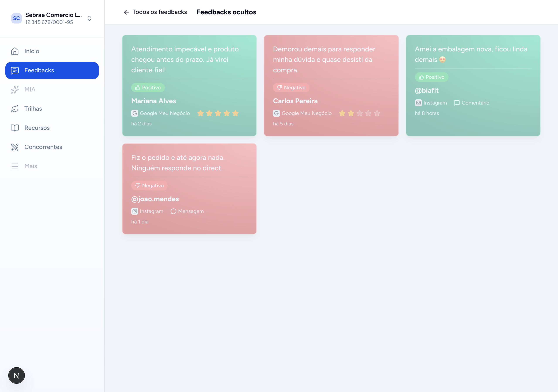Click the Feedbacks message icon in sidebar
The image size is (558, 392).
tap(15, 70)
